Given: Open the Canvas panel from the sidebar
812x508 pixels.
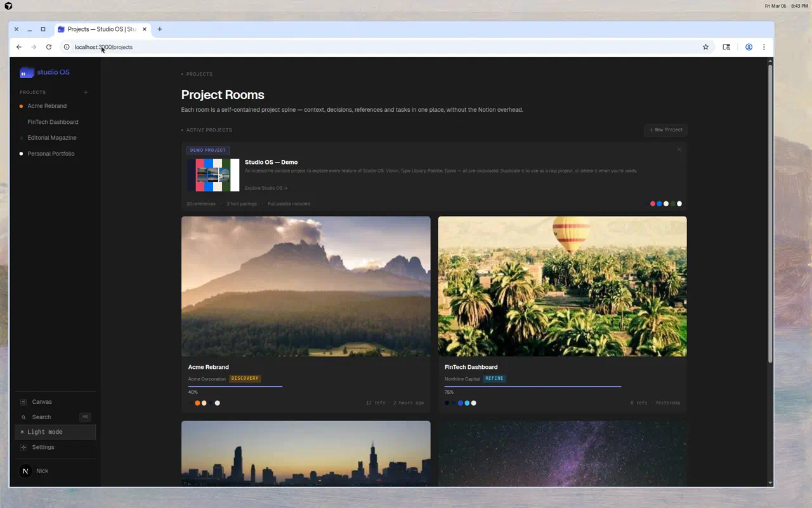Looking at the screenshot, I should coord(42,401).
